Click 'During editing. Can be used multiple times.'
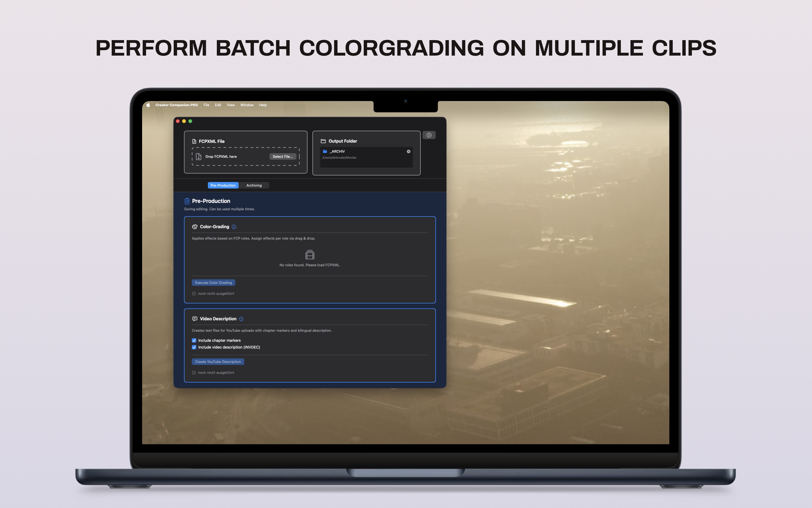Image resolution: width=812 pixels, height=508 pixels. click(219, 209)
